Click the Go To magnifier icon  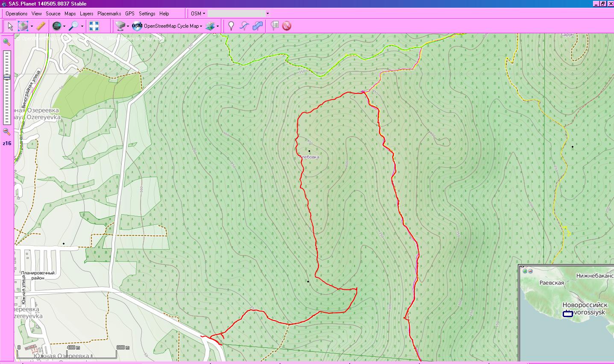[74, 26]
